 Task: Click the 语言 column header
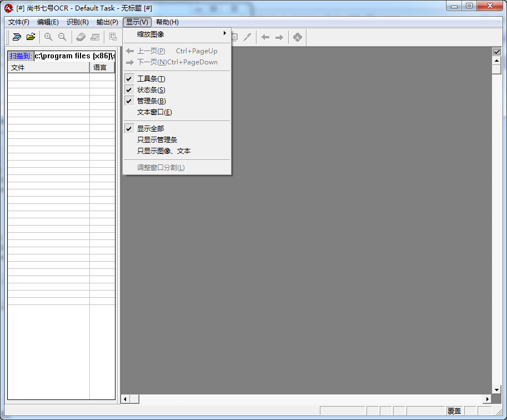coord(102,68)
